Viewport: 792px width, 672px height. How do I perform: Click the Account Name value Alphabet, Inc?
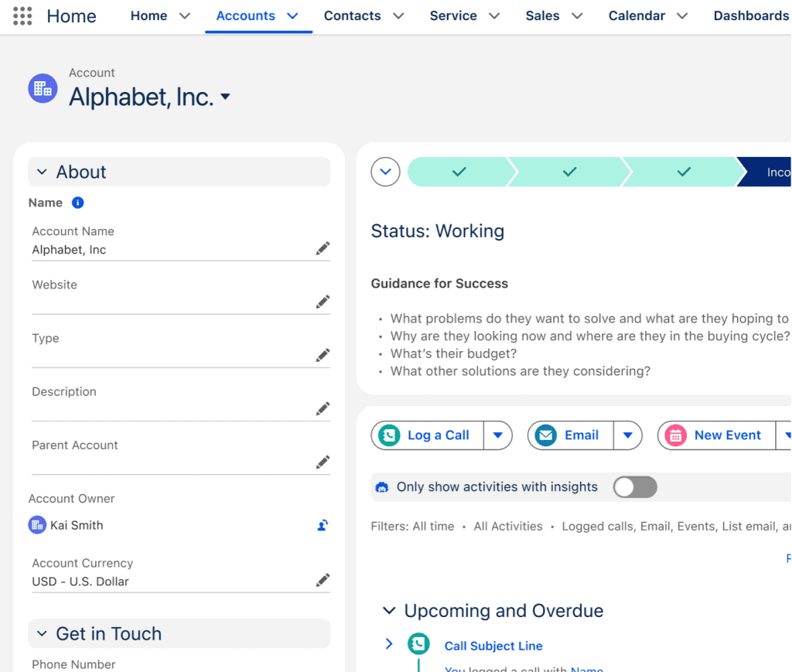pos(69,250)
